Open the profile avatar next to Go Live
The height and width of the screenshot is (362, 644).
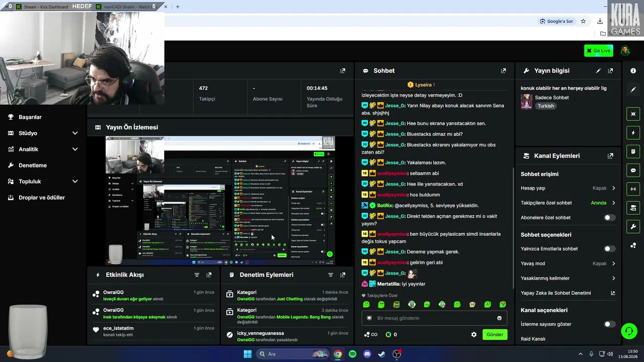click(x=625, y=50)
